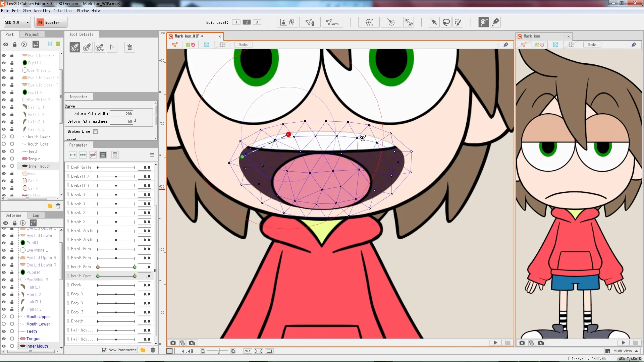Enable the Broken Line checkbox
644x362 pixels.
click(x=95, y=131)
